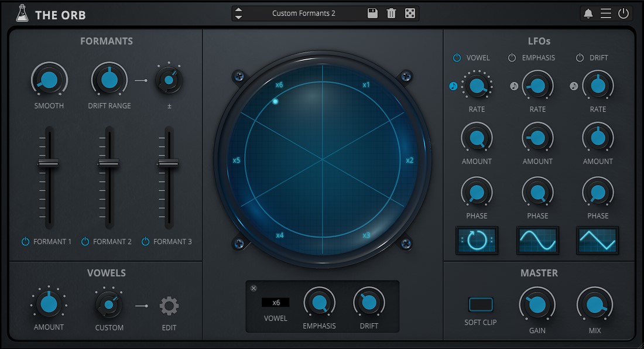Randomize settings with the dice icon
This screenshot has height=349, width=644.
click(x=410, y=13)
